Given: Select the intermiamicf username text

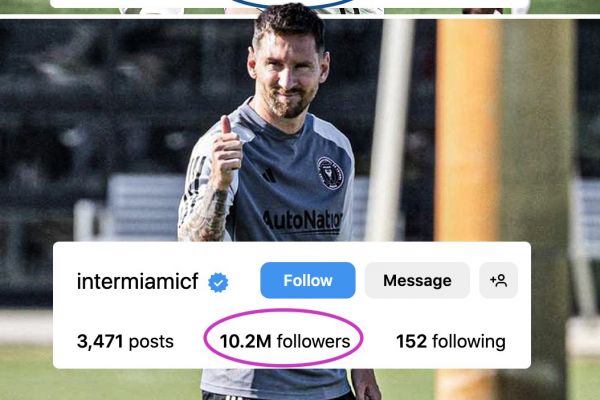Looking at the screenshot, I should click(139, 282).
